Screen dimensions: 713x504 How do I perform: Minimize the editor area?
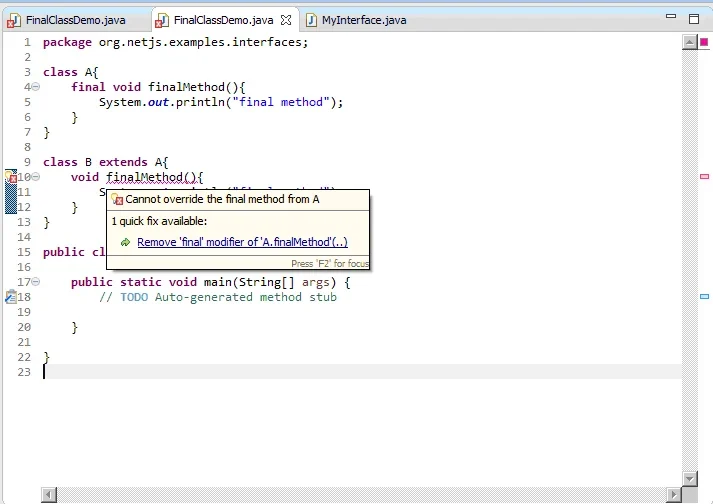pyautogui.click(x=671, y=16)
